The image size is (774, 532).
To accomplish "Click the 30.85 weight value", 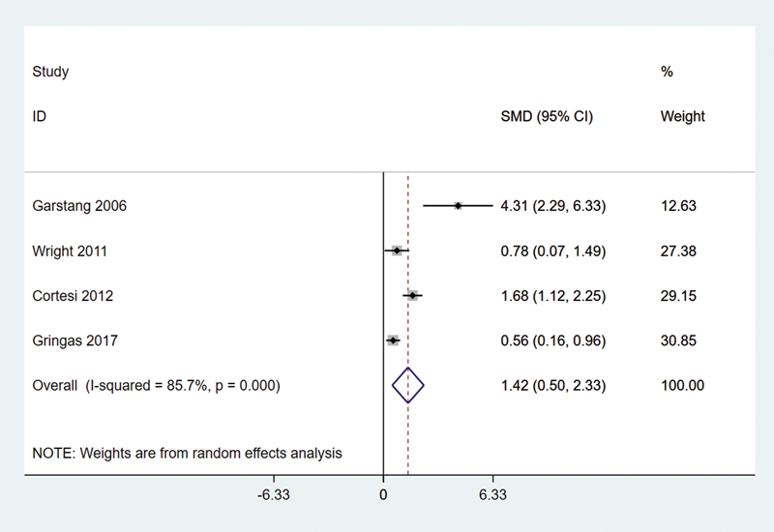I will (679, 341).
